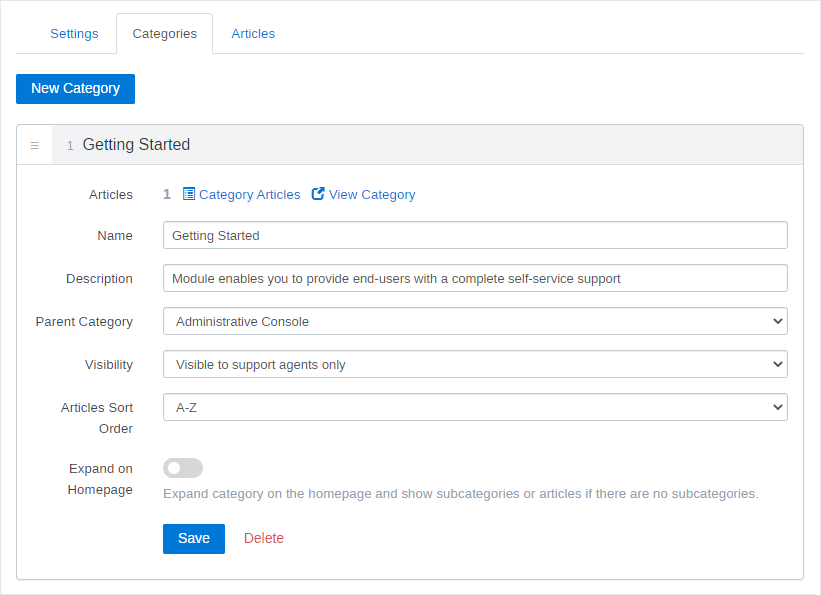Enable the Expand on Homepage toggle

point(183,467)
